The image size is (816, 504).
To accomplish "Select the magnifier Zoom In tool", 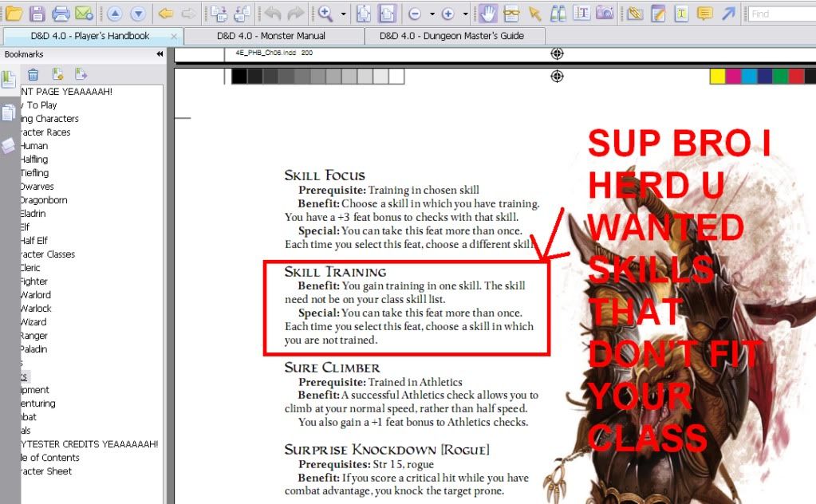I will pyautogui.click(x=325, y=14).
